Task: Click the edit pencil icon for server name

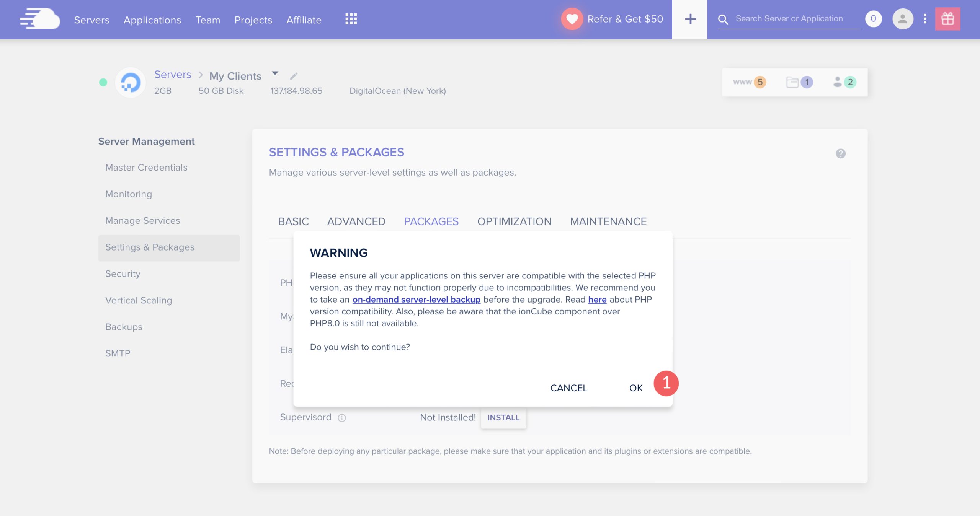Action: click(293, 76)
